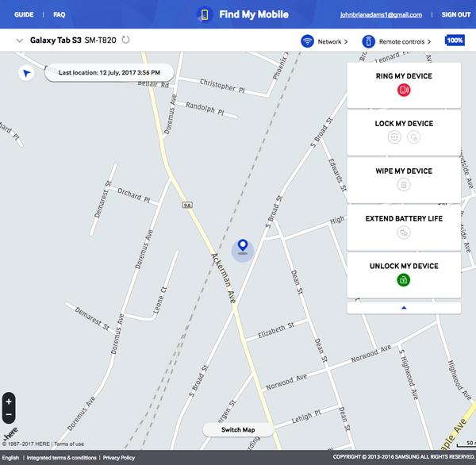The height and width of the screenshot is (465, 476).
Task: Click the Extend Battery Life icon
Action: [404, 232]
